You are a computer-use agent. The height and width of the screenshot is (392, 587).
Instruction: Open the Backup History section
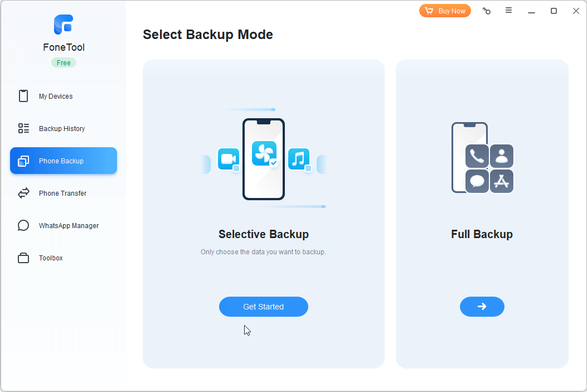pos(62,128)
